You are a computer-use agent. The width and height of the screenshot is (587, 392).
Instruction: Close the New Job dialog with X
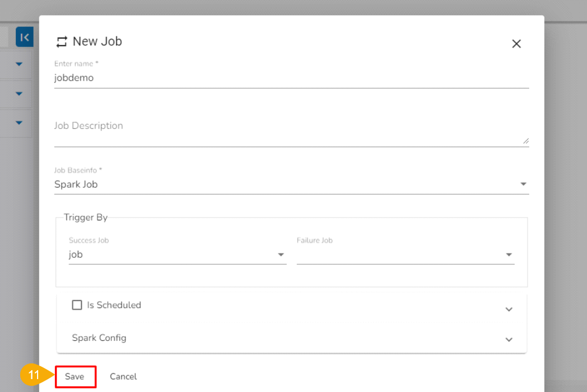point(516,44)
